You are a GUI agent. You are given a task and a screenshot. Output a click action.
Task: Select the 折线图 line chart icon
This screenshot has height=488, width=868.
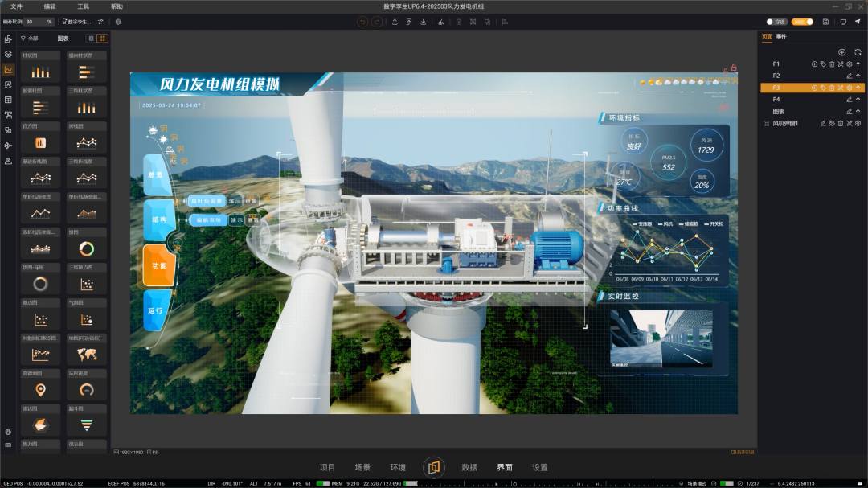pos(86,141)
